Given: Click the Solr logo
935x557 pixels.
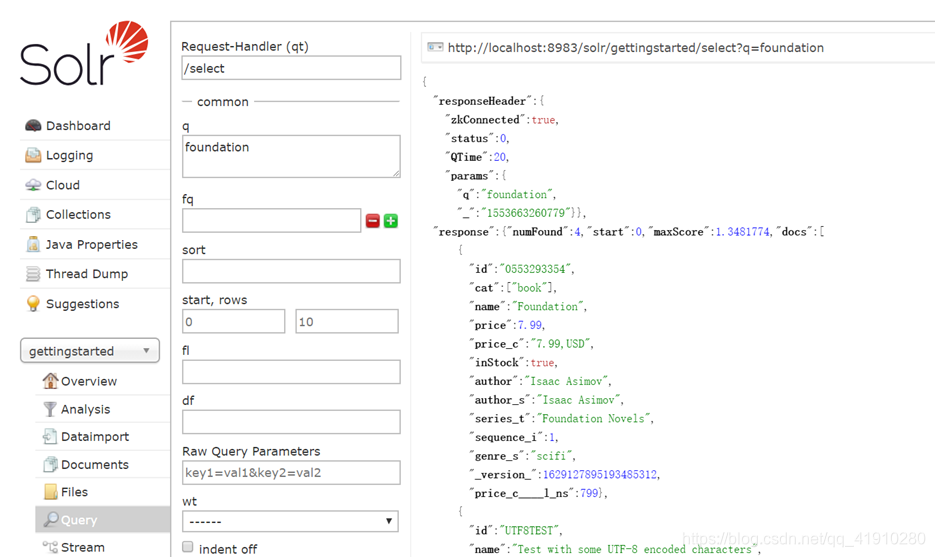Looking at the screenshot, I should click(84, 54).
